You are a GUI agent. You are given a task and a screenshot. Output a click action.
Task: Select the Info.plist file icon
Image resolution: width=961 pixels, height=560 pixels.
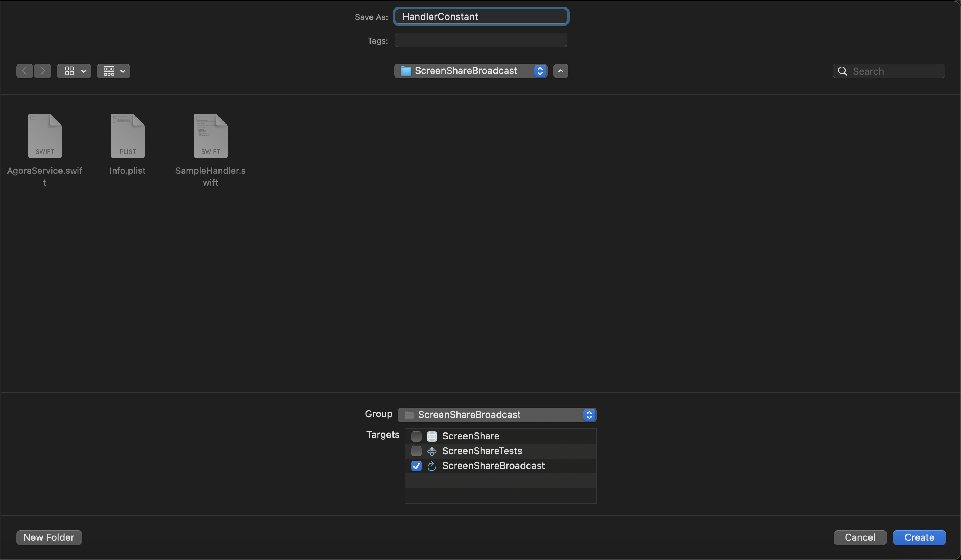(128, 136)
